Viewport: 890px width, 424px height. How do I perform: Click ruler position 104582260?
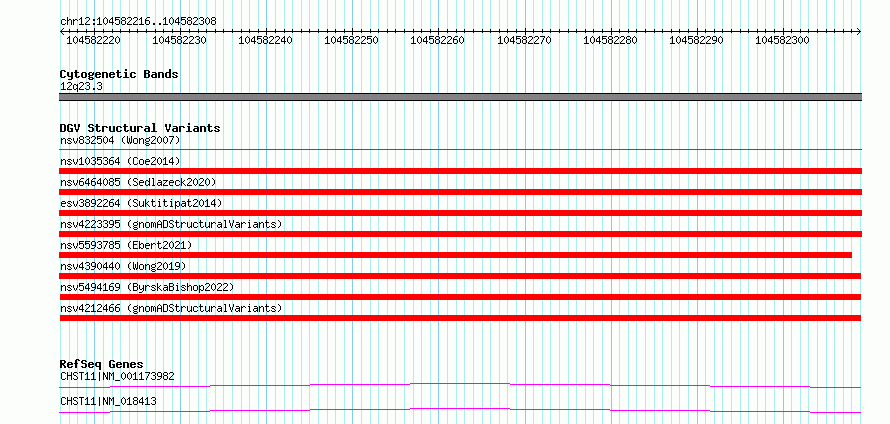coord(438,40)
